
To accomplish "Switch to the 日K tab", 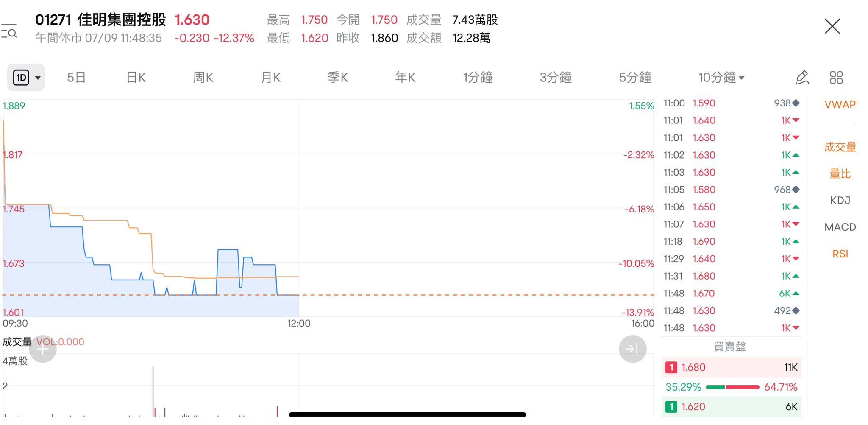I will pyautogui.click(x=136, y=78).
